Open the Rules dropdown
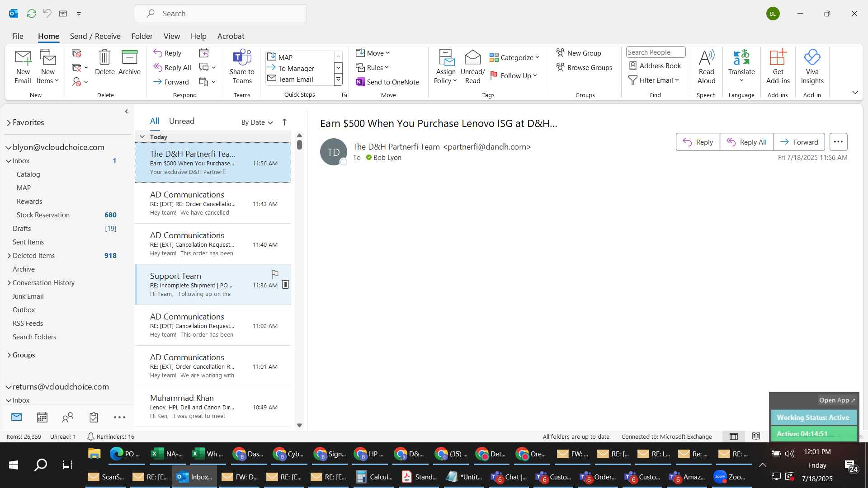This screenshot has width=868, height=488. tap(372, 68)
